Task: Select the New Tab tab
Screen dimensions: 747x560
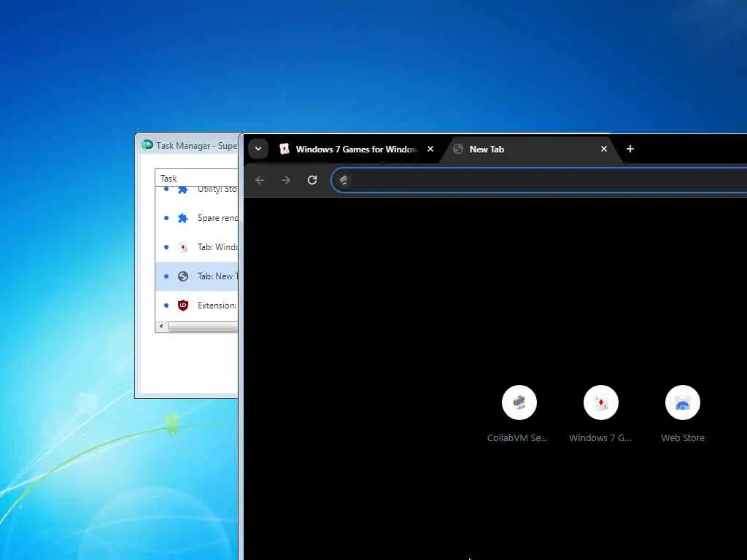Action: [x=530, y=149]
